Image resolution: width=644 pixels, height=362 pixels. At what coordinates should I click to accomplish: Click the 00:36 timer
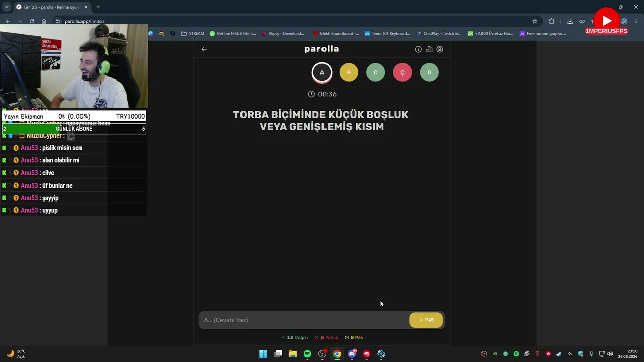pyautogui.click(x=322, y=94)
